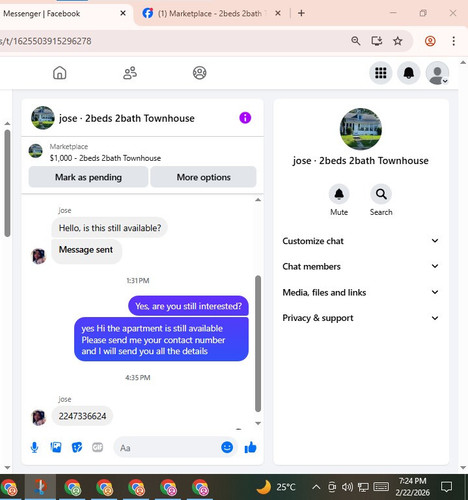
Task: Open the Facebook menu grid icon
Action: click(x=381, y=73)
